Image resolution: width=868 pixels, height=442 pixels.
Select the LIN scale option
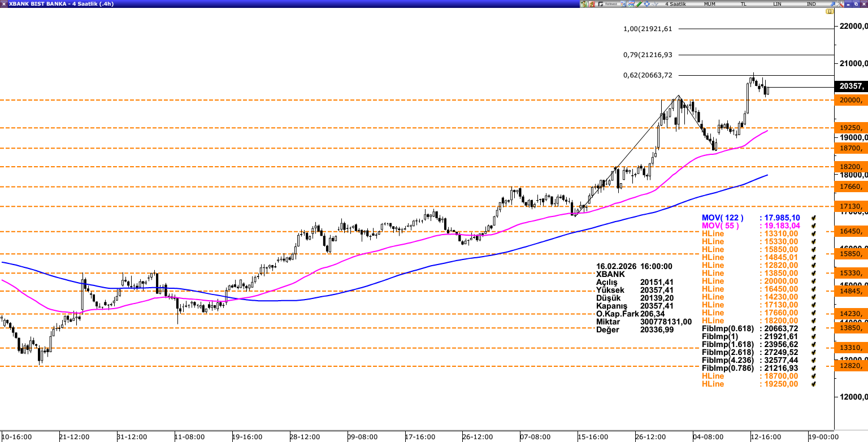coord(777,4)
